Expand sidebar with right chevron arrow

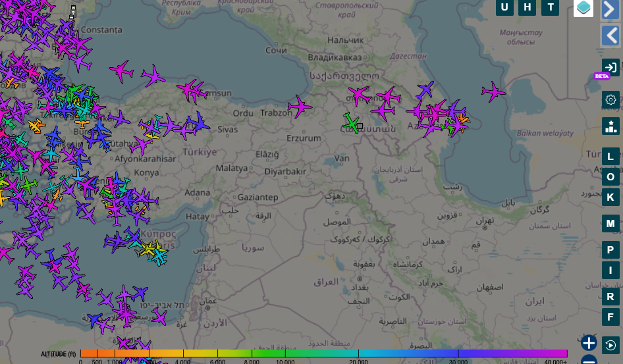(x=610, y=9)
